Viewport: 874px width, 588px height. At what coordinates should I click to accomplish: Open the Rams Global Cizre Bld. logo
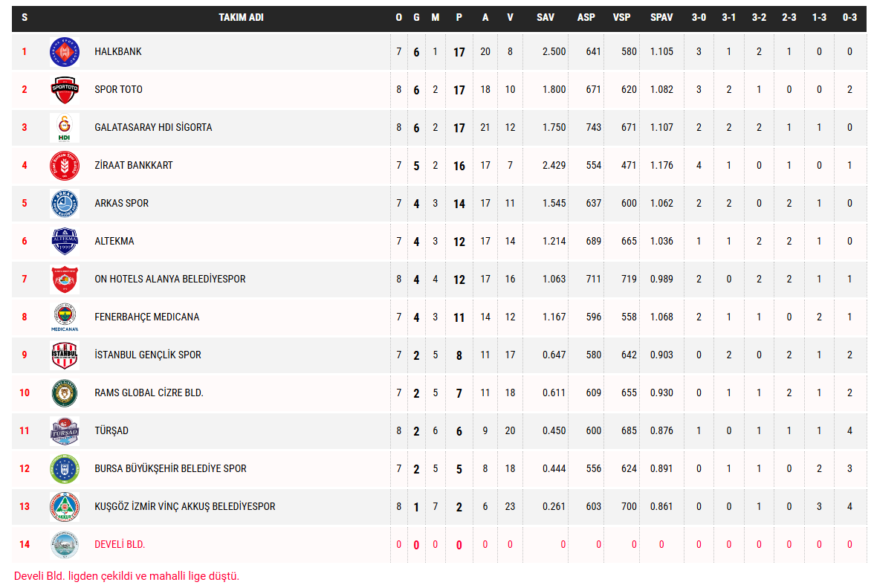click(64, 393)
